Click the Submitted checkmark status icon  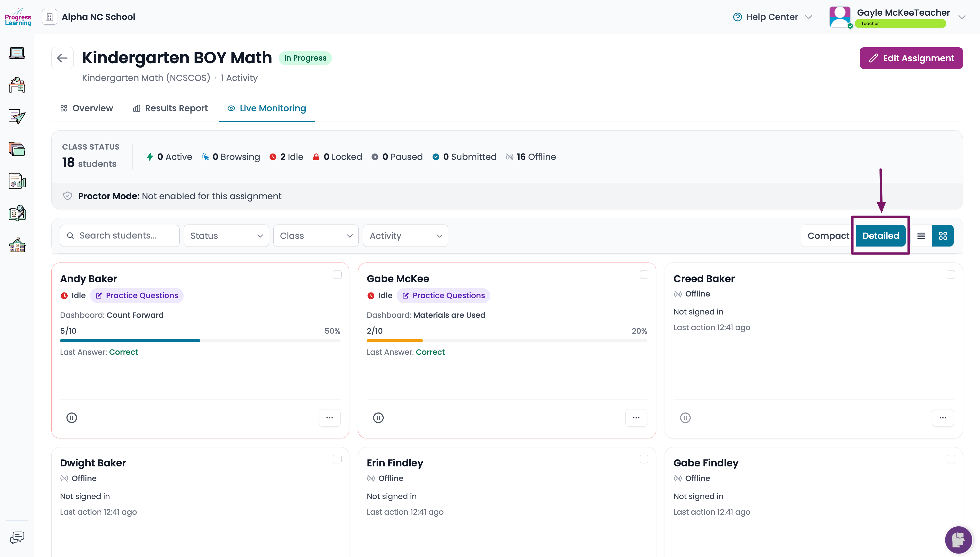click(436, 157)
